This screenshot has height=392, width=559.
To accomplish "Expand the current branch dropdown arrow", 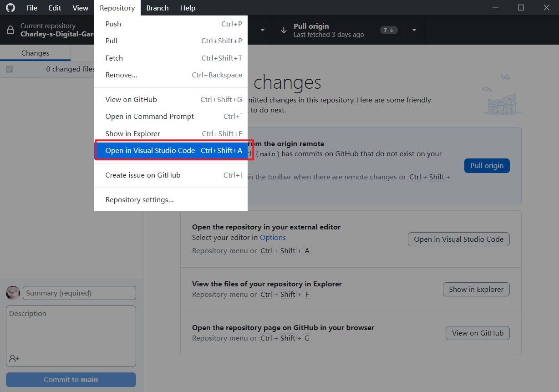I will [262, 30].
